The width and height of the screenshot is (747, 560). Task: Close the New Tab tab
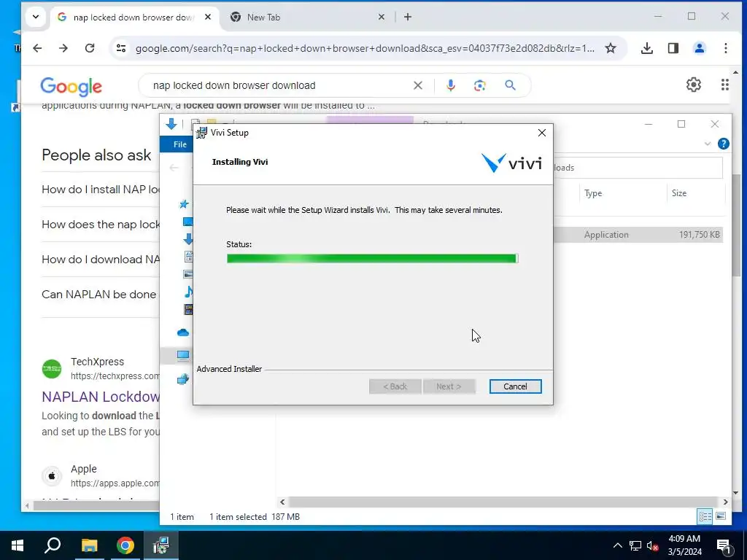pos(381,17)
